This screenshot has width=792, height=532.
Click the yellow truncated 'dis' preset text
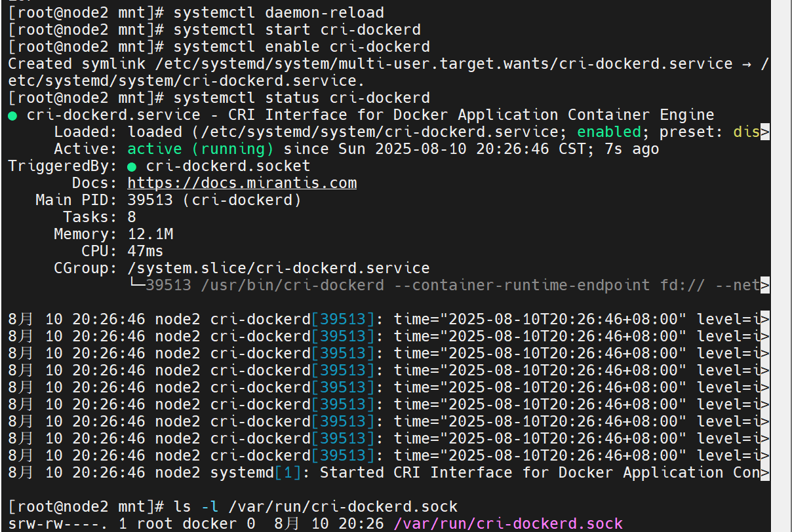[747, 132]
